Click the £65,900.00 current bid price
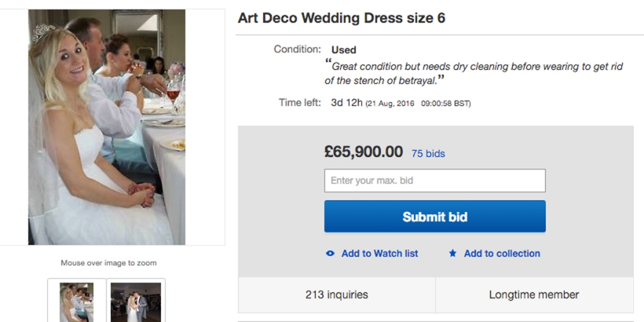The image size is (644, 322). 364,152
